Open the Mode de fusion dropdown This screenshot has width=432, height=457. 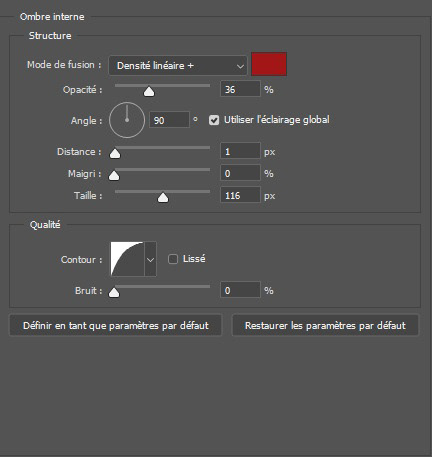click(x=178, y=65)
